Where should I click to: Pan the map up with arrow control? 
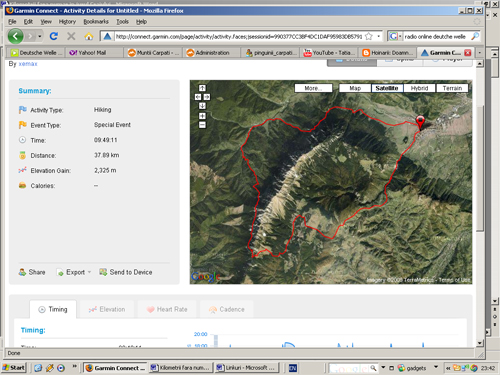[x=202, y=88]
